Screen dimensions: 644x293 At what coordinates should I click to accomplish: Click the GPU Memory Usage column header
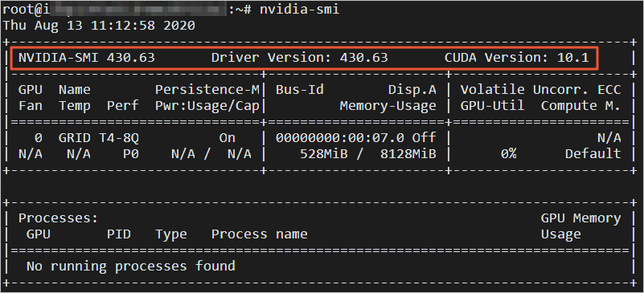click(580, 226)
